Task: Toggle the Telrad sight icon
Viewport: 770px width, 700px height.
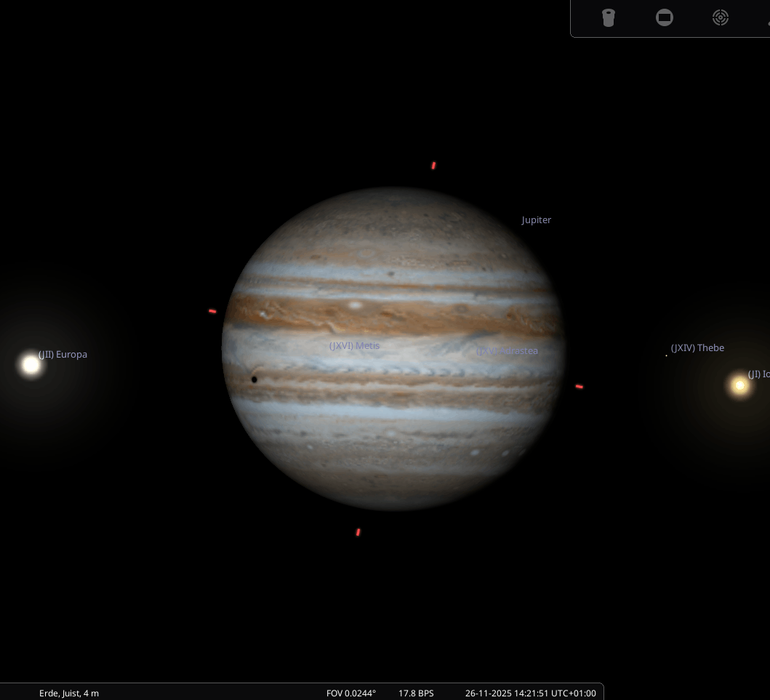Action: click(721, 17)
